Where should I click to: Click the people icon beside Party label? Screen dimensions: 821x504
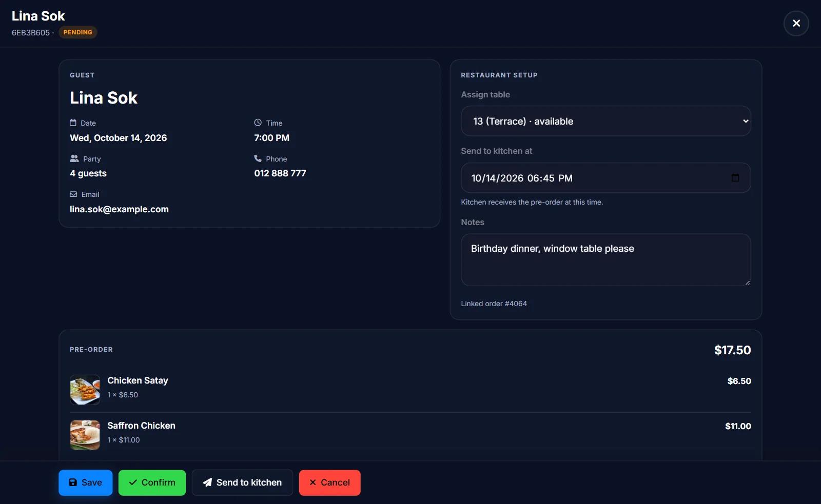[x=74, y=158]
